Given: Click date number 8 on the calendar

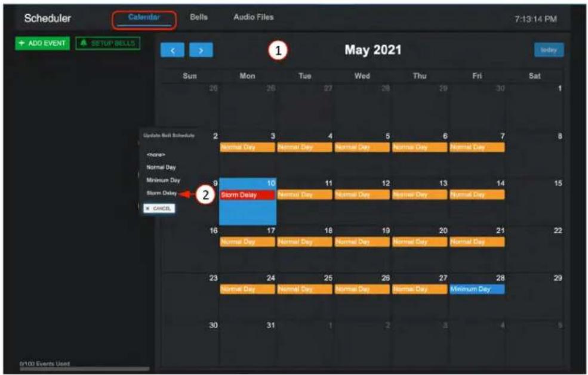Looking at the screenshot, I should coord(560,136).
